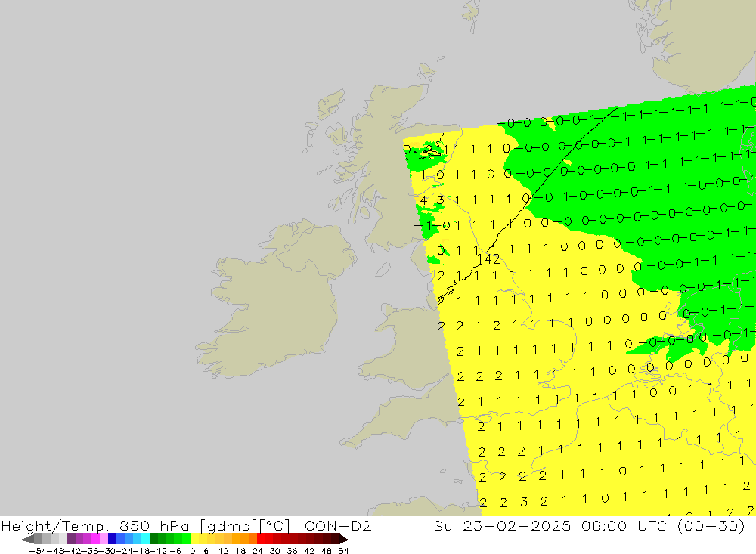Screen dimensions: 756x554
Task: Click the "-54" legend value
Action: coord(39,551)
